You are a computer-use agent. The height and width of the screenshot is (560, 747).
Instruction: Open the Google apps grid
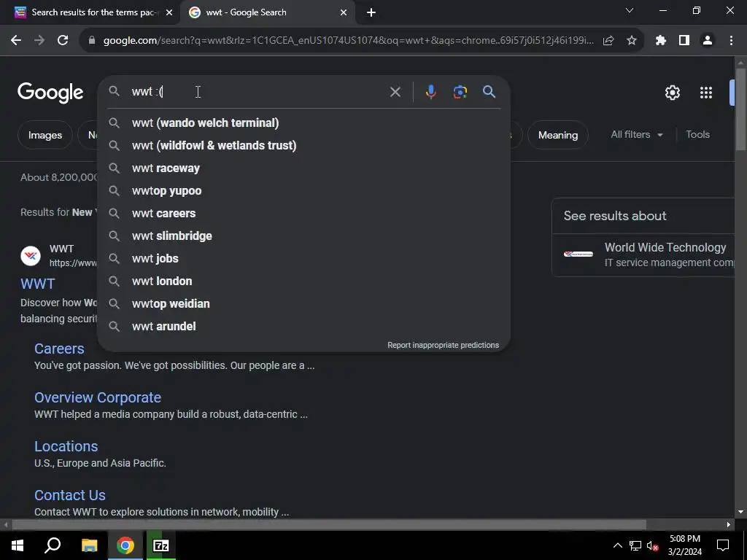click(706, 93)
